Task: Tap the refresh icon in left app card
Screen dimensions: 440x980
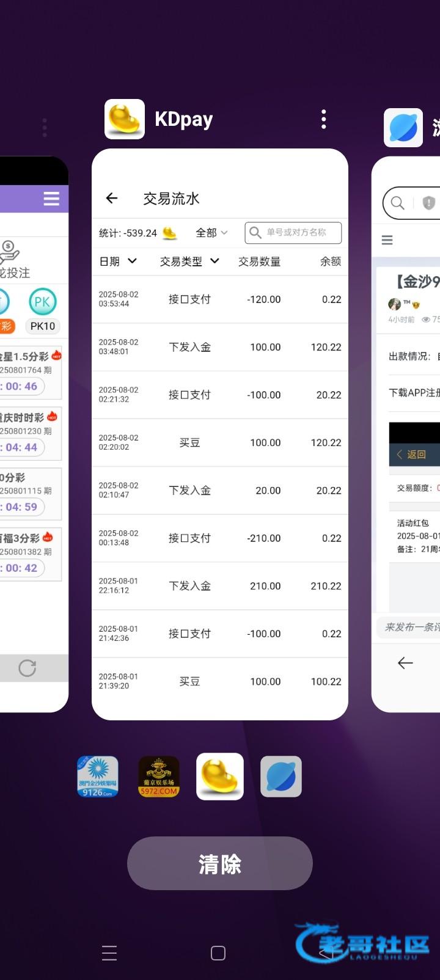Action: 27,668
